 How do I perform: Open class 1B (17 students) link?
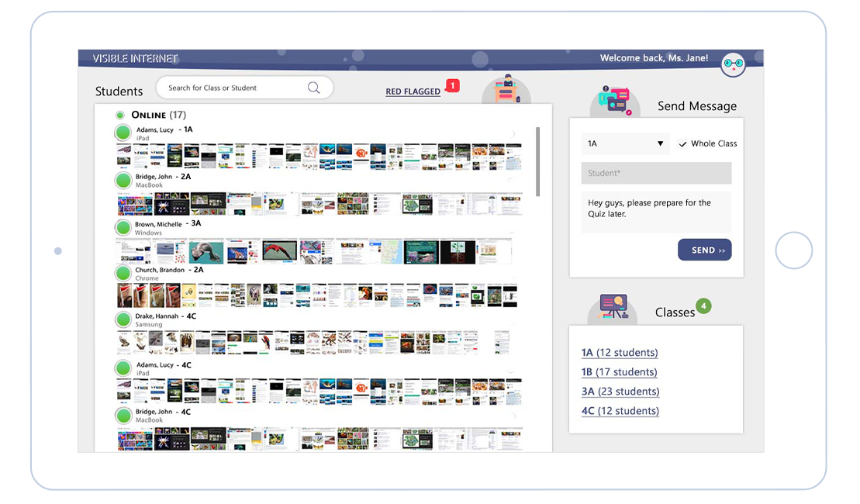[619, 372]
